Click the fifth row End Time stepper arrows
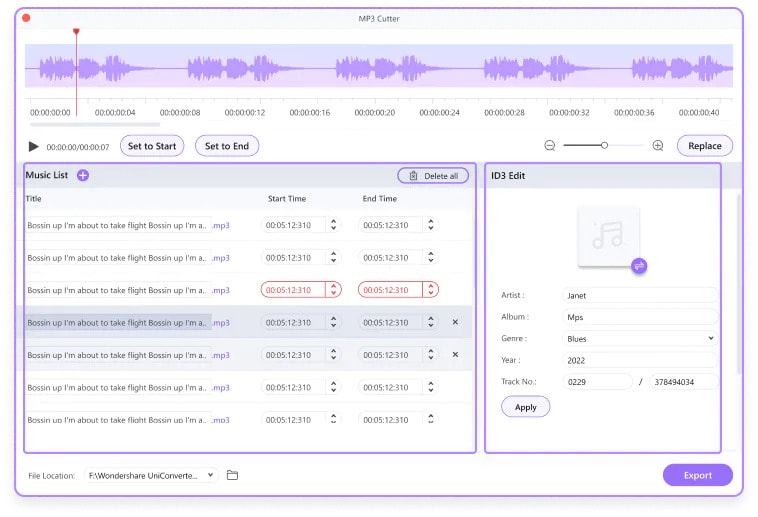 tap(431, 355)
